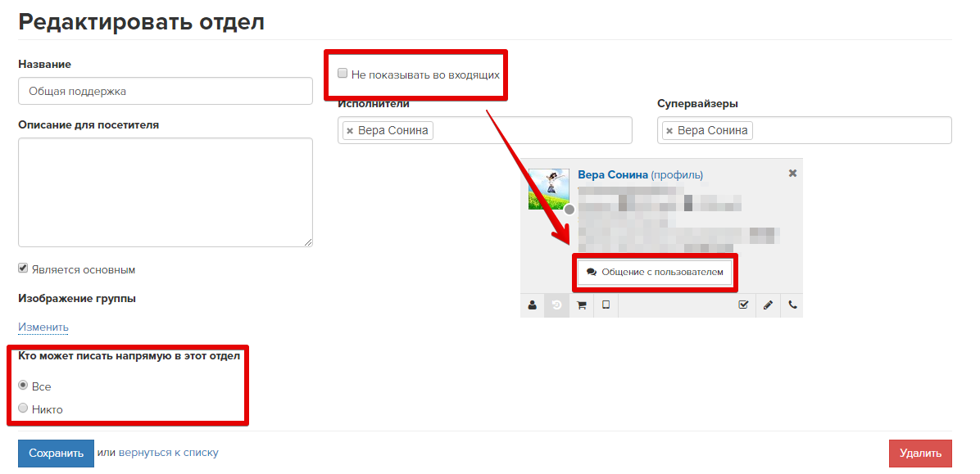This screenshot has height=474, width=980.
Task: Remove Вера Сонина from Супервайзеры
Action: pos(669,131)
